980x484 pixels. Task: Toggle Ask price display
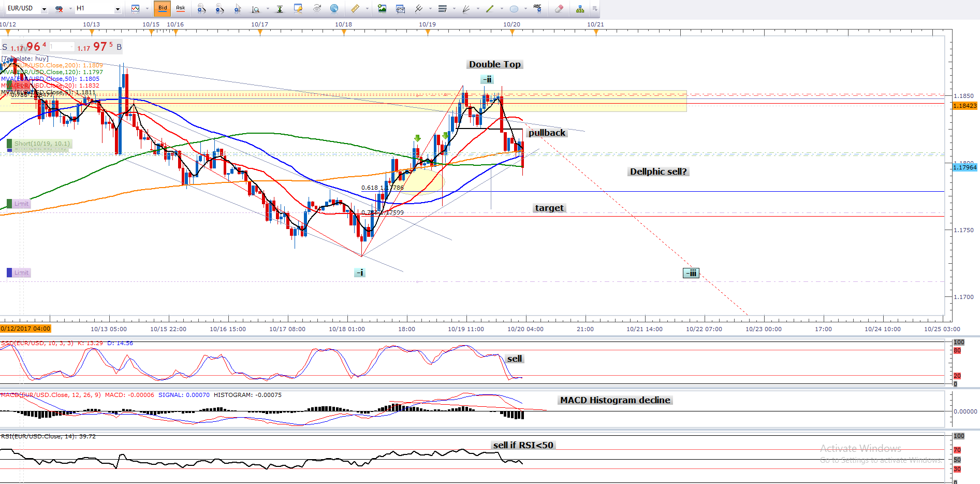tap(180, 8)
